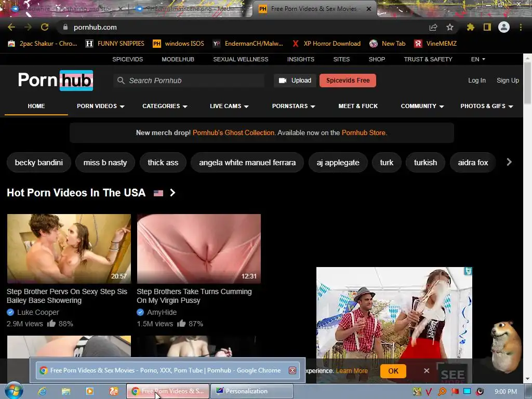
Task: Reload the page with the refresh icon
Action: click(x=45, y=27)
